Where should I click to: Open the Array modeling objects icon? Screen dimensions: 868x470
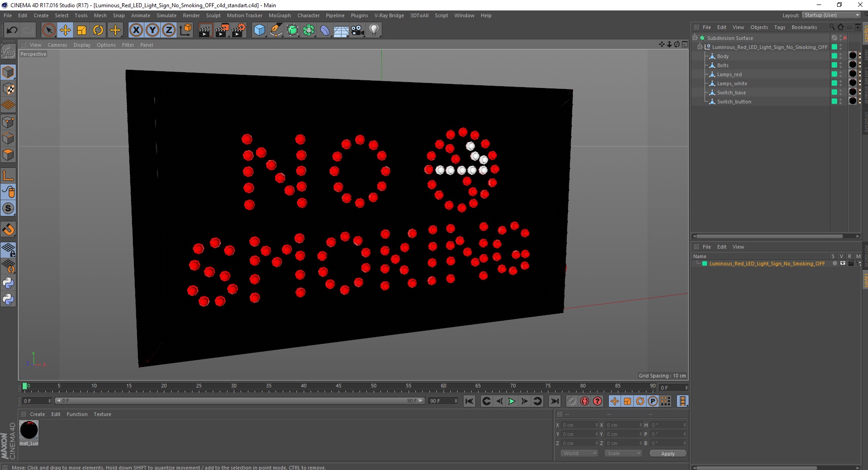click(x=309, y=30)
